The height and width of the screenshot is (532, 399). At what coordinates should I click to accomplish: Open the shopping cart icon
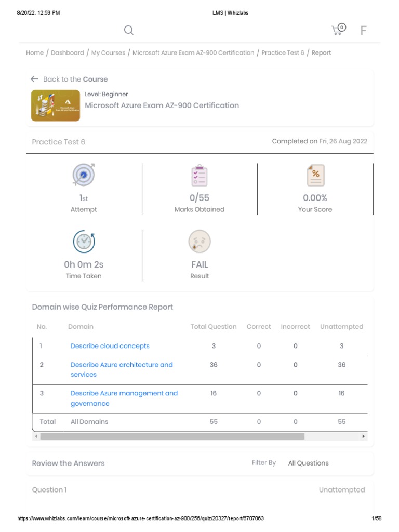[338, 30]
